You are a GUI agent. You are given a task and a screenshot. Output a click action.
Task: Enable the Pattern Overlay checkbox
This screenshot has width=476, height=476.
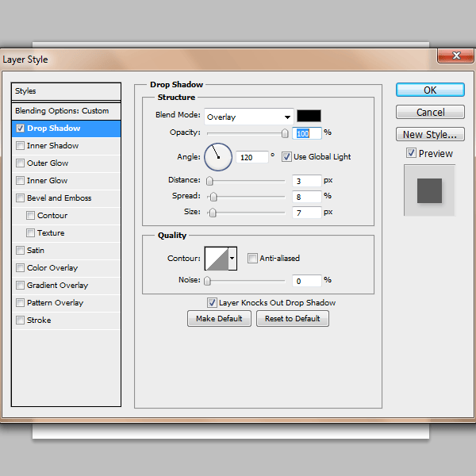pyautogui.click(x=20, y=303)
